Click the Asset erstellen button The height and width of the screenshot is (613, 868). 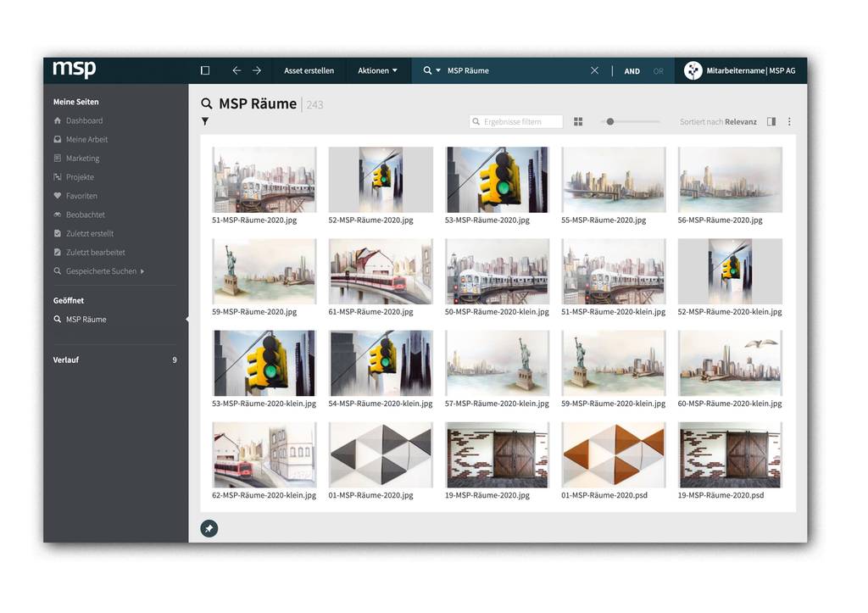[309, 70]
